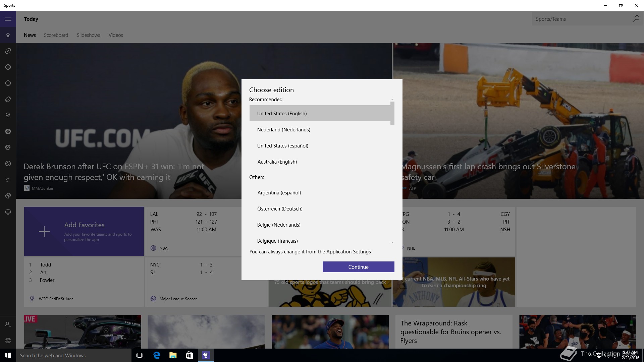Click the taskbar clock showing 9:47 AM
The height and width of the screenshot is (362, 644).
[630, 355]
